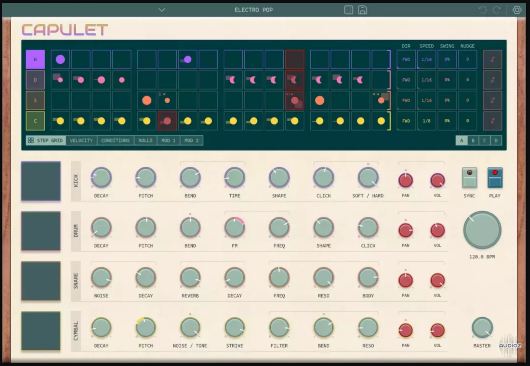Open the kick track DIR direction selector

[406, 59]
